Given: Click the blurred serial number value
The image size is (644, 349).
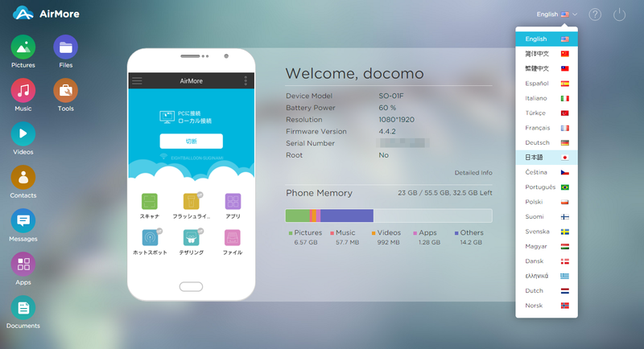Looking at the screenshot, I should click(x=402, y=142).
